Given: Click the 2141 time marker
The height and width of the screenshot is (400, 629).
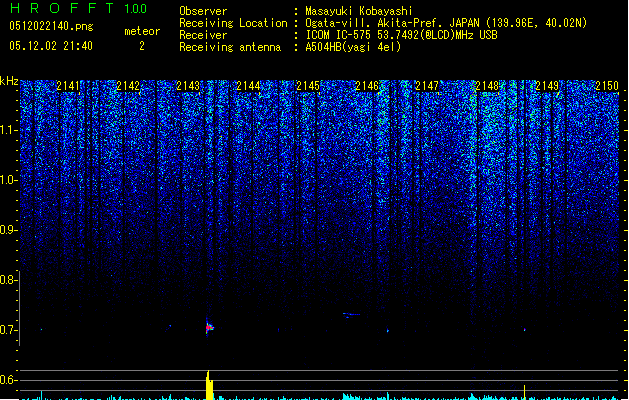Looking at the screenshot, I should pyautogui.click(x=68, y=86).
